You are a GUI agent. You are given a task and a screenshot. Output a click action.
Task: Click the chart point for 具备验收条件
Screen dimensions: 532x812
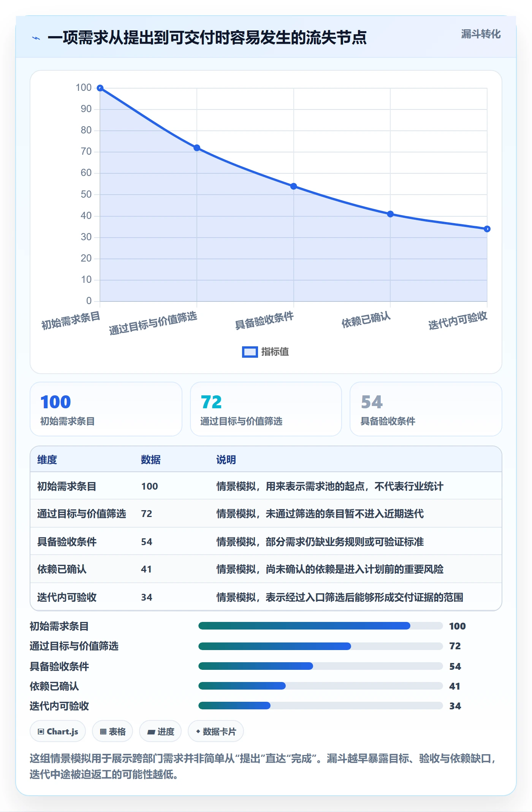coord(294,186)
